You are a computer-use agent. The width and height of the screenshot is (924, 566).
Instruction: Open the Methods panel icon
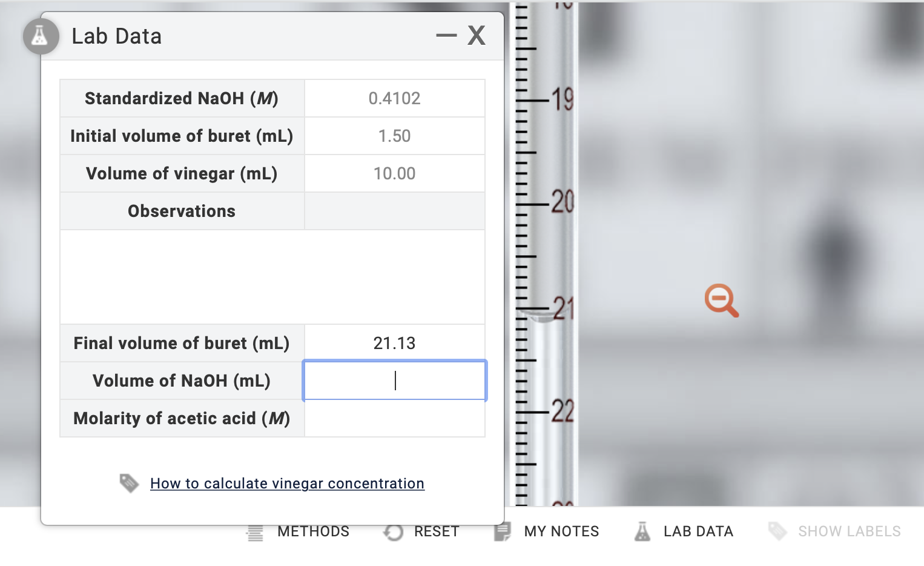click(x=254, y=531)
